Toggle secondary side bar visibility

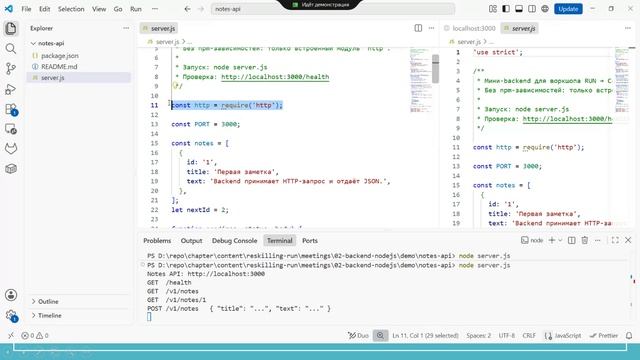[532, 9]
